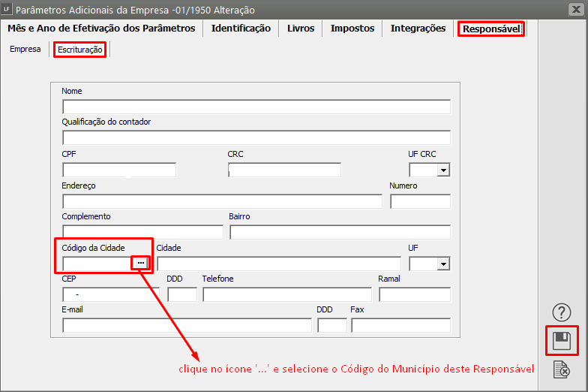Expand the UF state dropdown

[443, 264]
